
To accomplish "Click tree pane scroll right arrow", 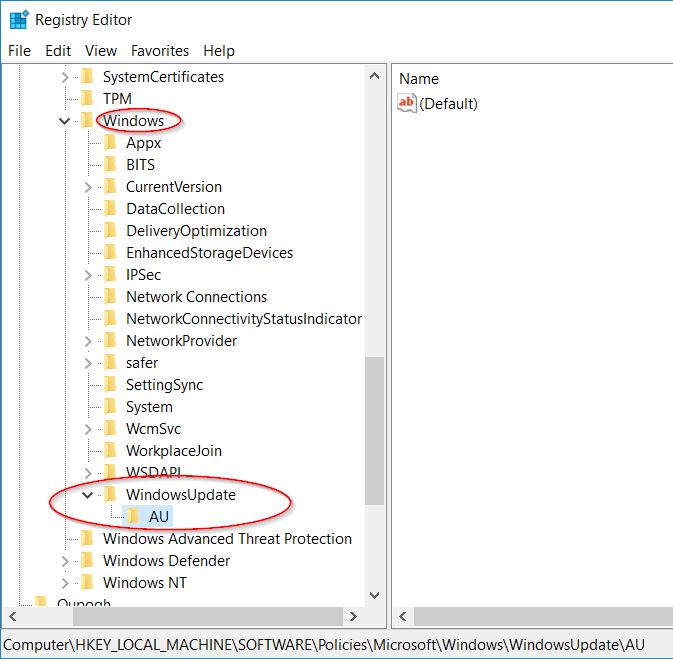I will [x=353, y=617].
